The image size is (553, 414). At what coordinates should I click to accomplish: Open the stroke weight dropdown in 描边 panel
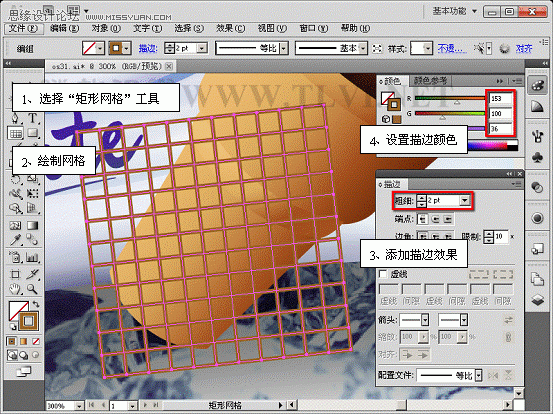point(465,200)
